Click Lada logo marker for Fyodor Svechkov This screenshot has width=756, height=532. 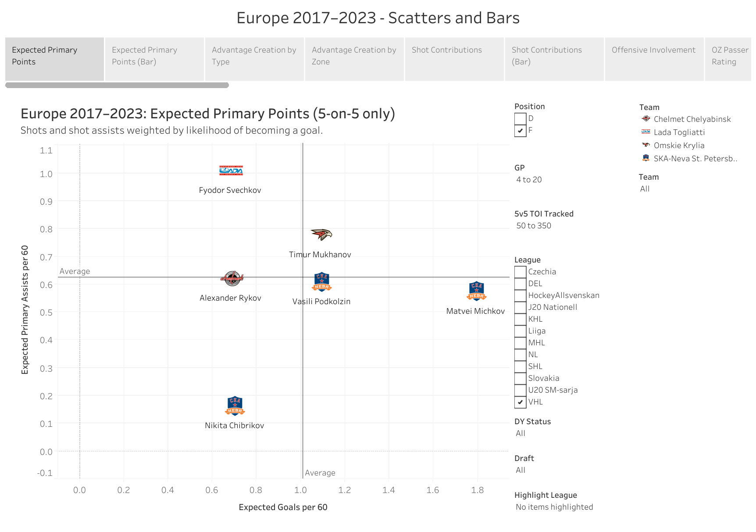(231, 170)
